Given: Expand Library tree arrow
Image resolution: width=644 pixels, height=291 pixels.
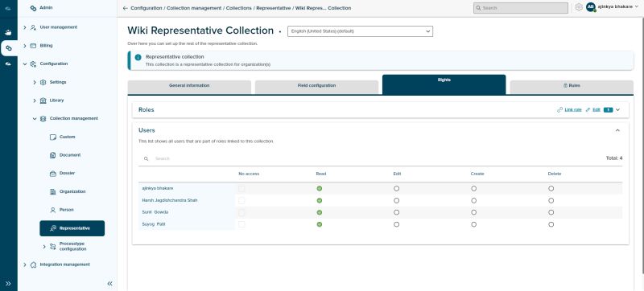Looking at the screenshot, I should (35, 100).
